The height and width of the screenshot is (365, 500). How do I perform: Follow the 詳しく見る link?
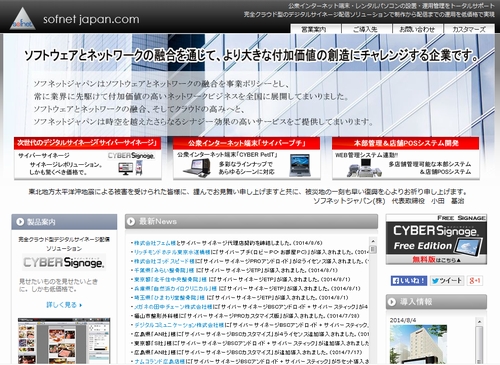point(64,305)
